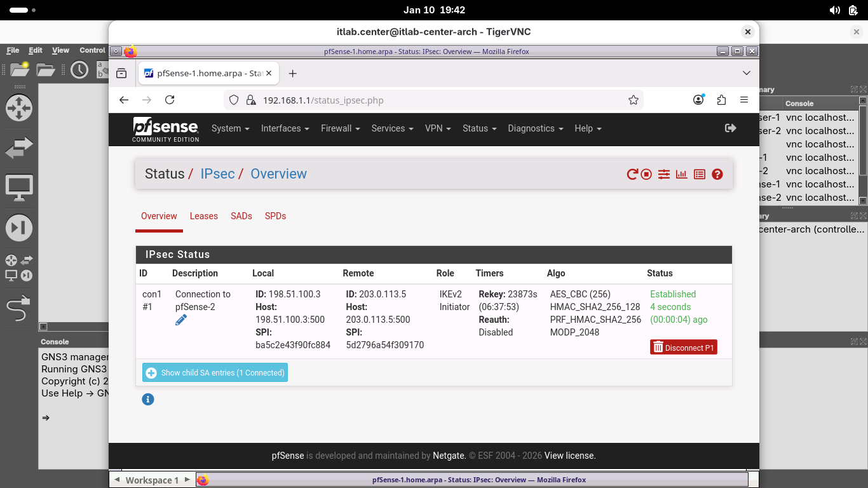Image resolution: width=868 pixels, height=488 pixels.
Task: Switch to the Leases tab
Action: 203,216
